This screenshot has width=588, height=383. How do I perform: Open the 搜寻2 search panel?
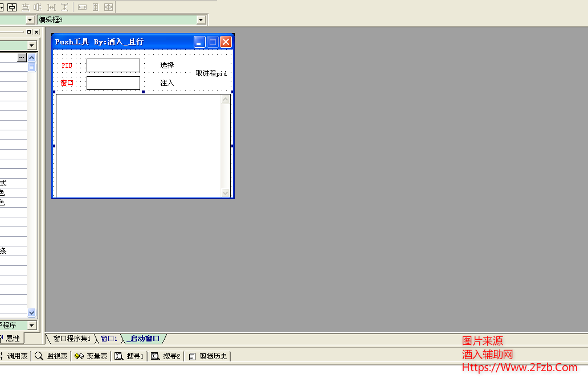[x=165, y=356]
